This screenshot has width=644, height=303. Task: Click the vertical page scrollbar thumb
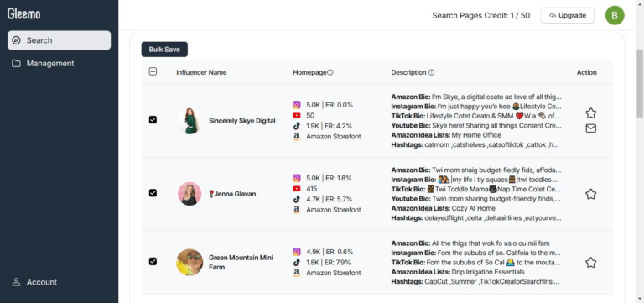coord(640,82)
